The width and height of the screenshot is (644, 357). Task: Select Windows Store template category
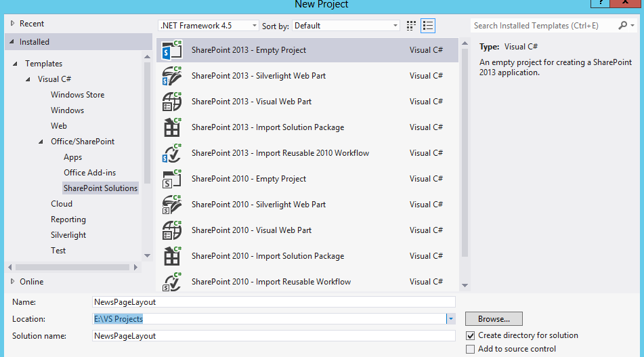(78, 95)
